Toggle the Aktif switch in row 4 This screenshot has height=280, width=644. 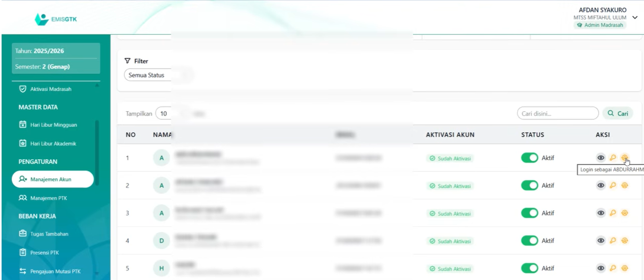[x=530, y=241]
